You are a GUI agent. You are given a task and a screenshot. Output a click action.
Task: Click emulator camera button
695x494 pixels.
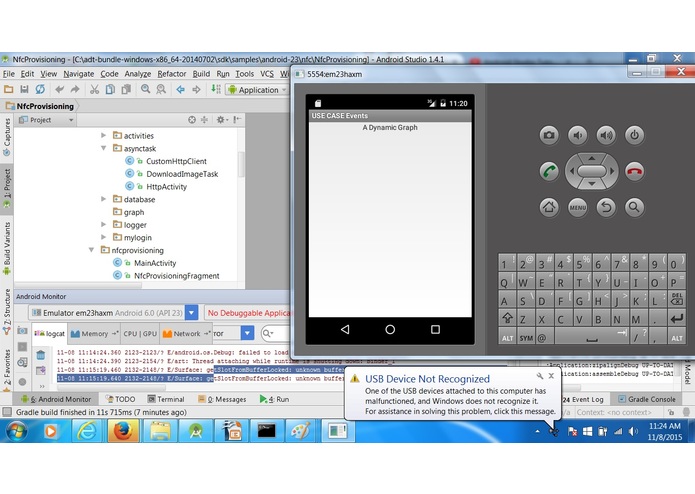click(549, 135)
